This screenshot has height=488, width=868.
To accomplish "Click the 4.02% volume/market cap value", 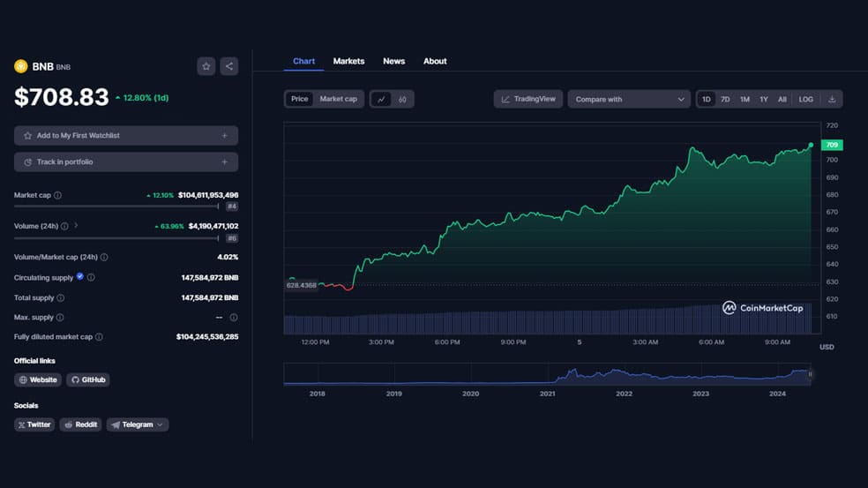I will coord(228,257).
